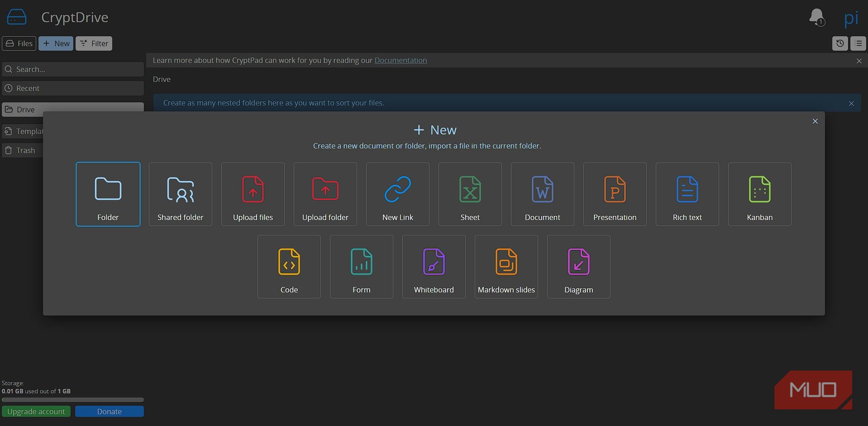Create a new Diagram
The height and width of the screenshot is (426, 868).
click(x=579, y=267)
